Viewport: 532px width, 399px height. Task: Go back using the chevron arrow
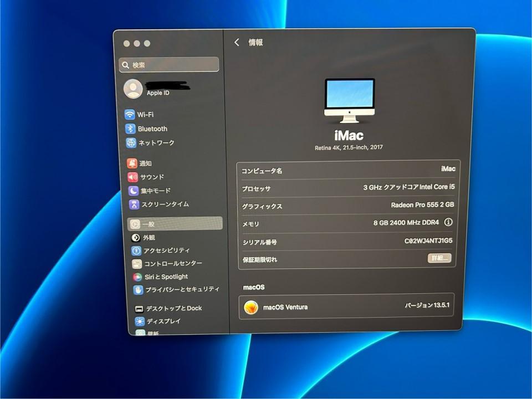(x=237, y=43)
